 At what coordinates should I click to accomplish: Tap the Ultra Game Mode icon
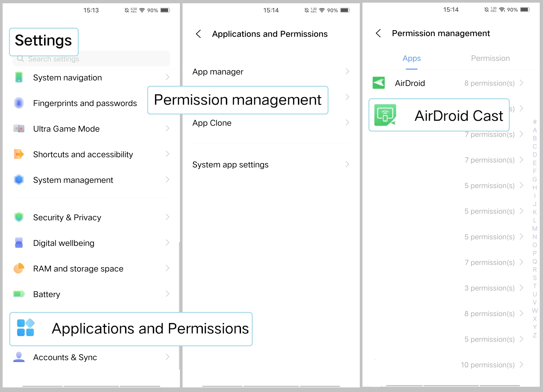[19, 129]
